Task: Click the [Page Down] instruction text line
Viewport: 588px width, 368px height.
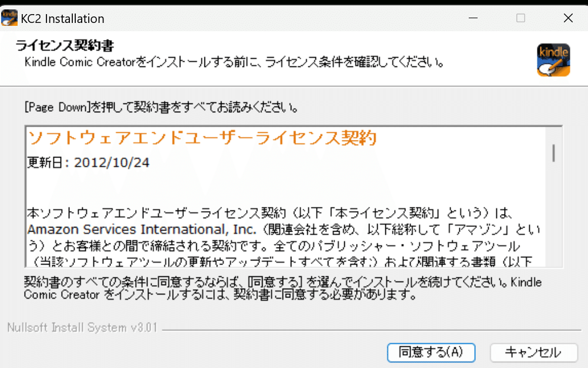Action: [162, 108]
